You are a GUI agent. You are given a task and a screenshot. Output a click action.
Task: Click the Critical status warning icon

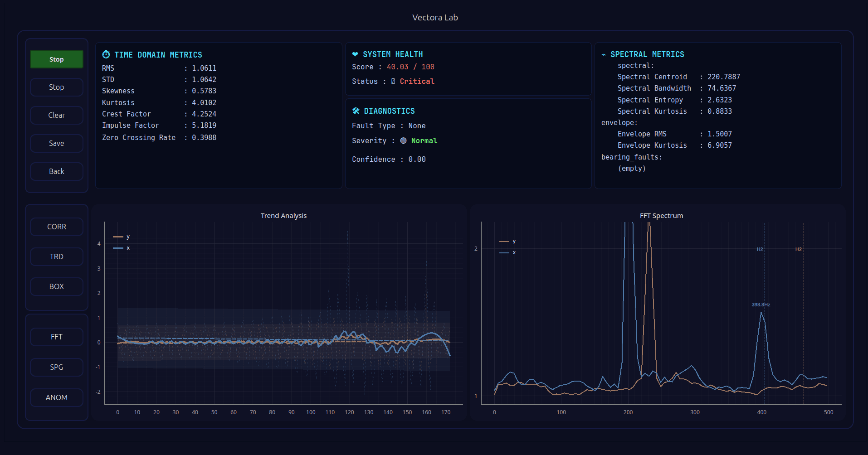(393, 82)
